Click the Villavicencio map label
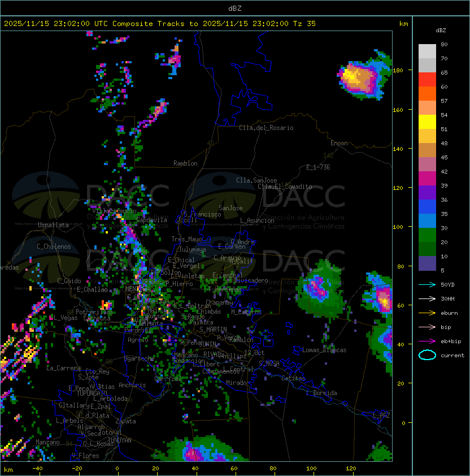Viewport: 470px width, 476px height. tap(114, 210)
